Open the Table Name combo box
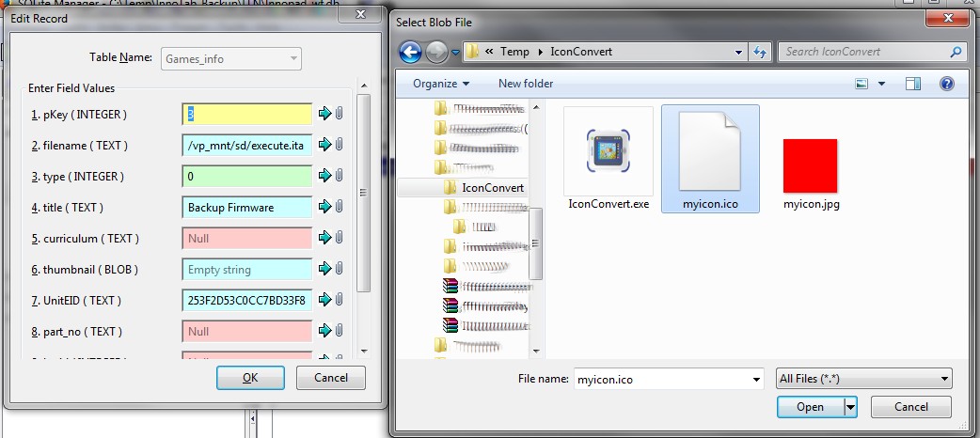The width and height of the screenshot is (980, 438). click(231, 58)
